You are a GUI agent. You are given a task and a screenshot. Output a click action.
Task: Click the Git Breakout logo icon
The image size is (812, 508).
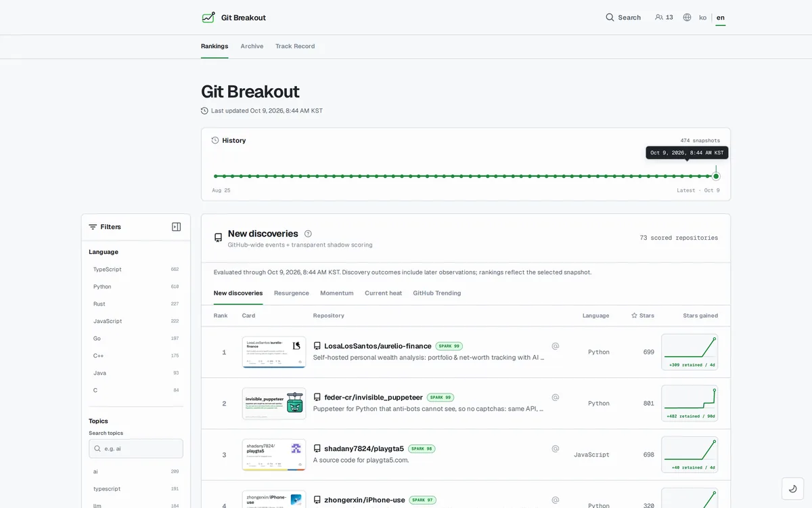[x=208, y=18]
